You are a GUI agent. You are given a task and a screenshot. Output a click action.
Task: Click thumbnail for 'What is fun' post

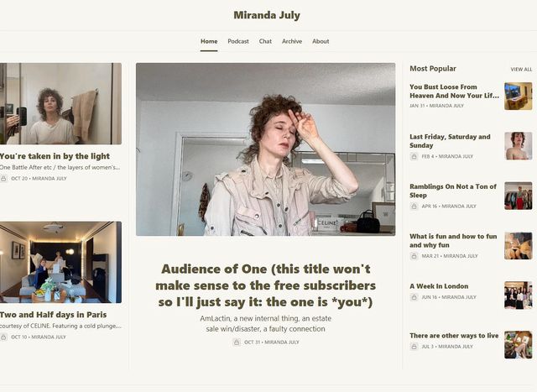click(518, 245)
